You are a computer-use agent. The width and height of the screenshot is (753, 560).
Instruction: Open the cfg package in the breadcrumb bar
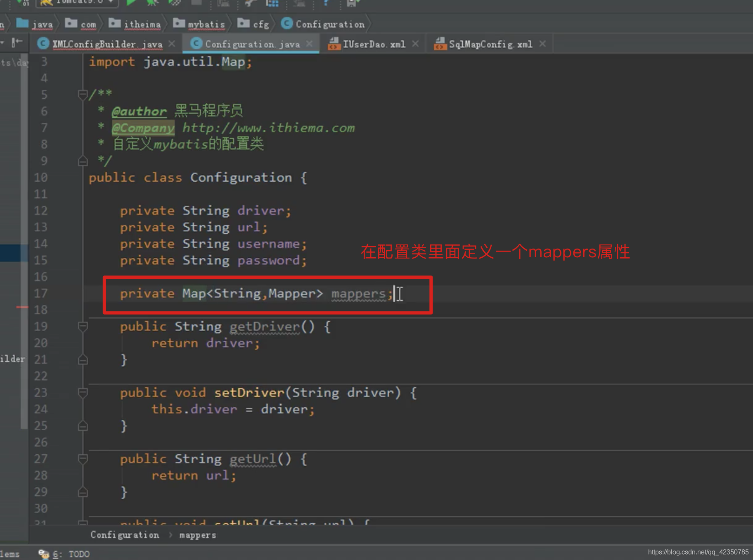[x=253, y=24]
